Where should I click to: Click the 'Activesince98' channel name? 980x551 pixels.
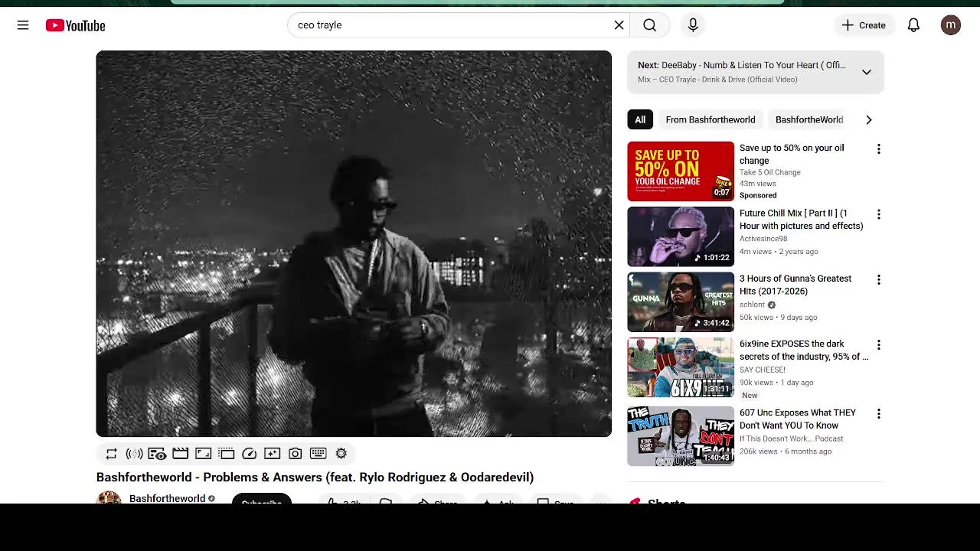763,239
